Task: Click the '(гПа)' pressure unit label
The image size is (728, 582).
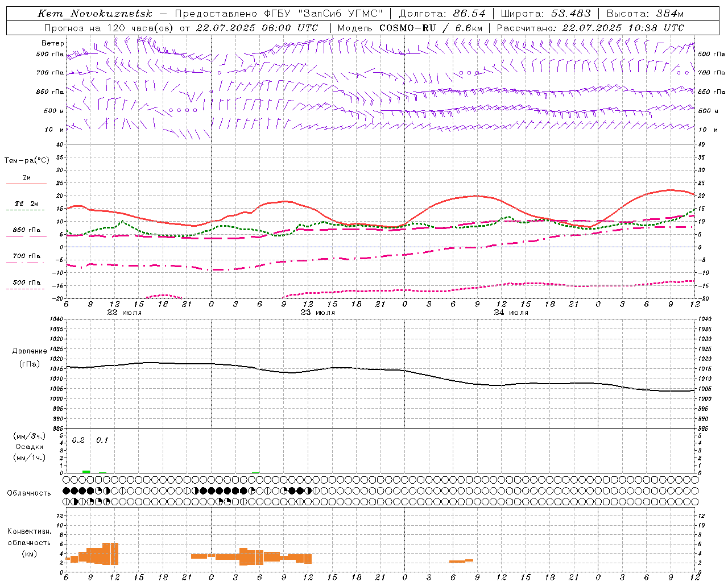Action: pyautogui.click(x=30, y=364)
